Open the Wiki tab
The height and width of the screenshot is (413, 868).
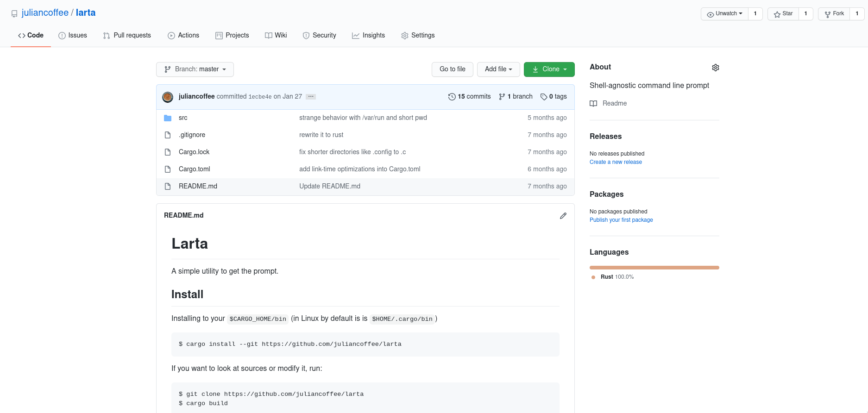click(276, 35)
